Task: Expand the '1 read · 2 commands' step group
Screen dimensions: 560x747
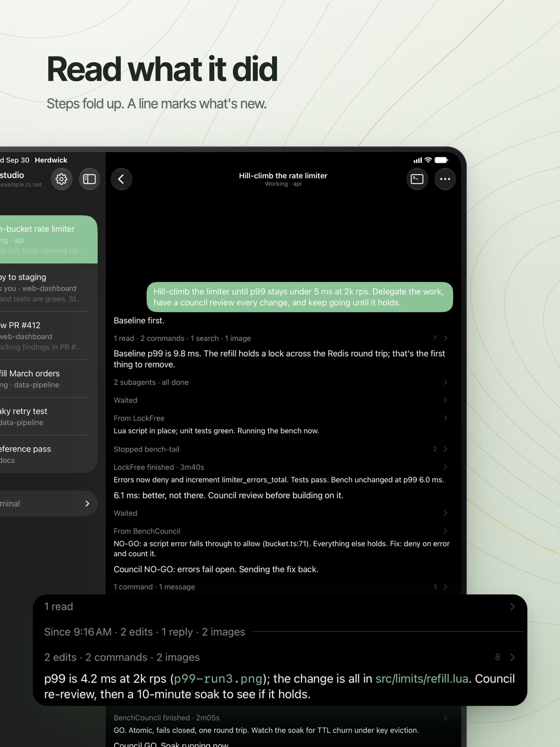Action: (281, 338)
